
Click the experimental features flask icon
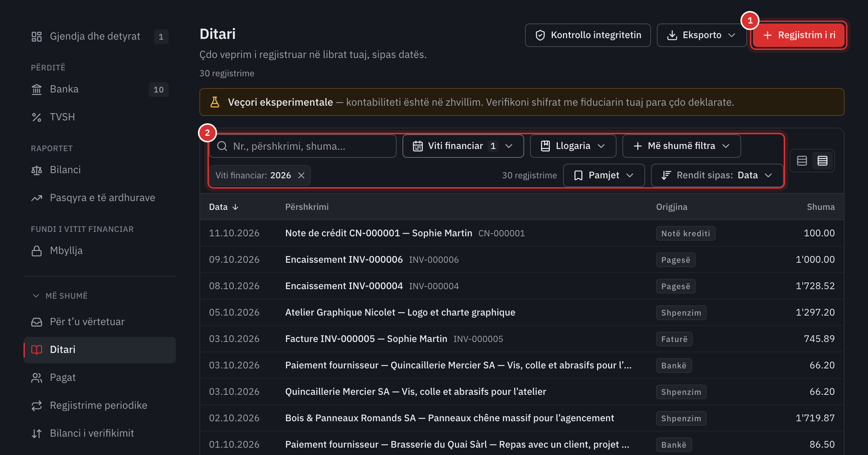pyautogui.click(x=215, y=102)
